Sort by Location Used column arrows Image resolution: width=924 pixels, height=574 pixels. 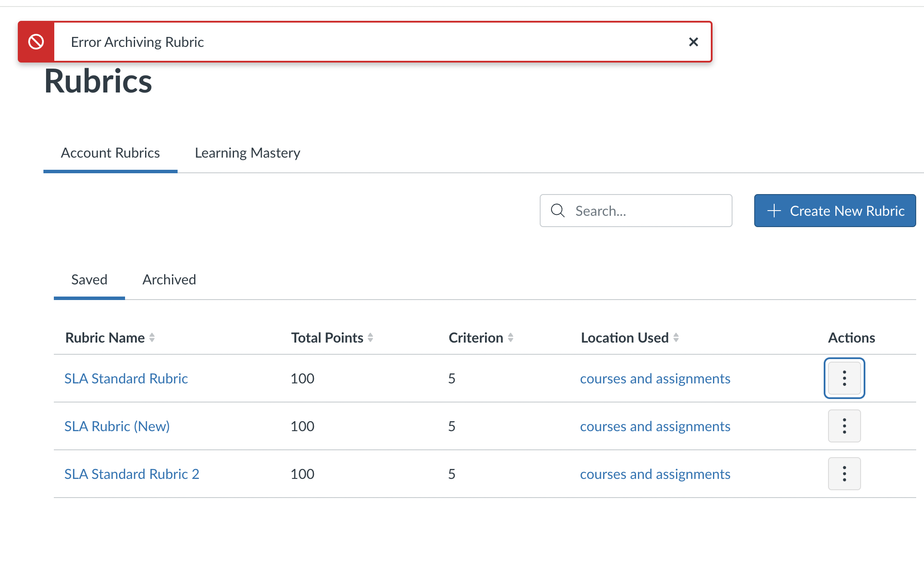point(676,338)
